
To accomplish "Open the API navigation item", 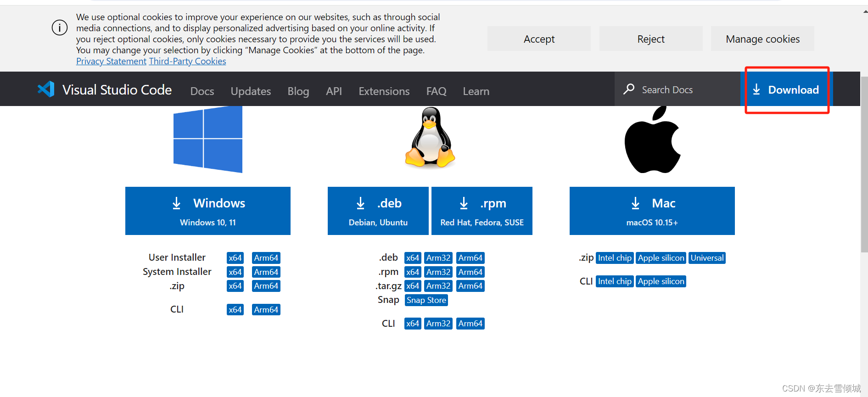I will [334, 91].
